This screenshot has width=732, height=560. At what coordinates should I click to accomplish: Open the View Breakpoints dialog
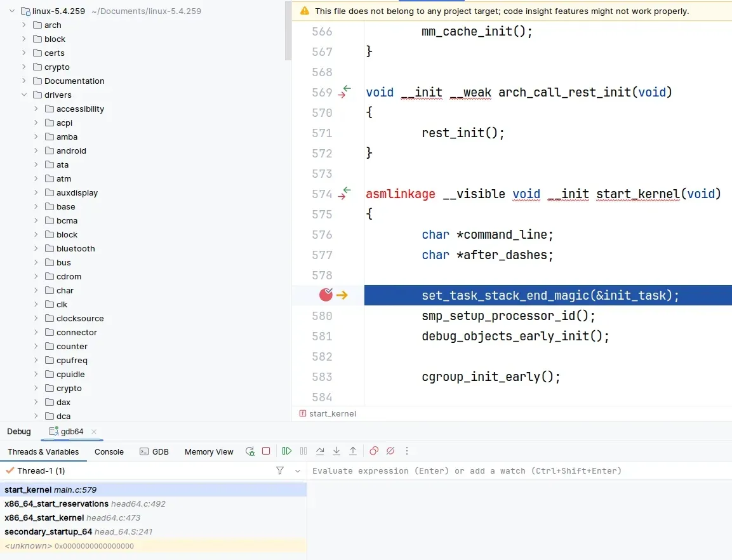click(x=373, y=451)
